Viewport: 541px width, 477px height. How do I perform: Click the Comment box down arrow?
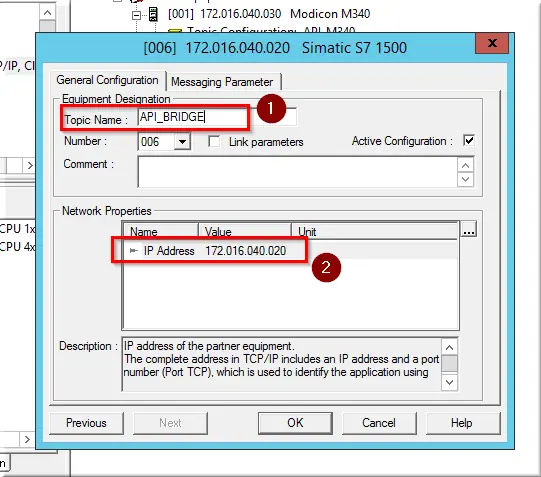coord(465,179)
